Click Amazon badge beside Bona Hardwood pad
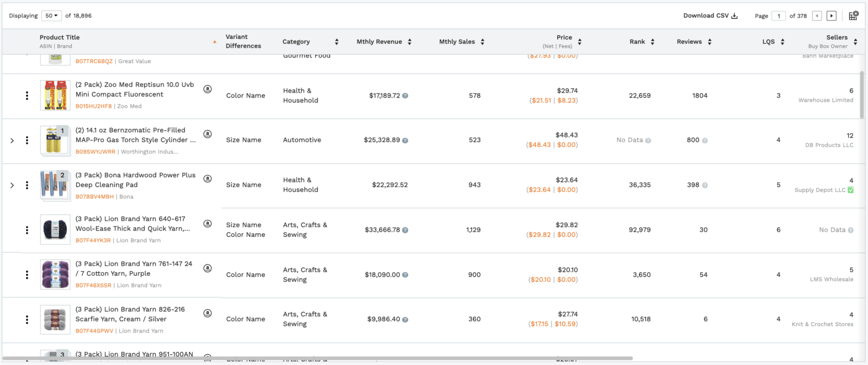Screen dimensions: 868x365 207,179
